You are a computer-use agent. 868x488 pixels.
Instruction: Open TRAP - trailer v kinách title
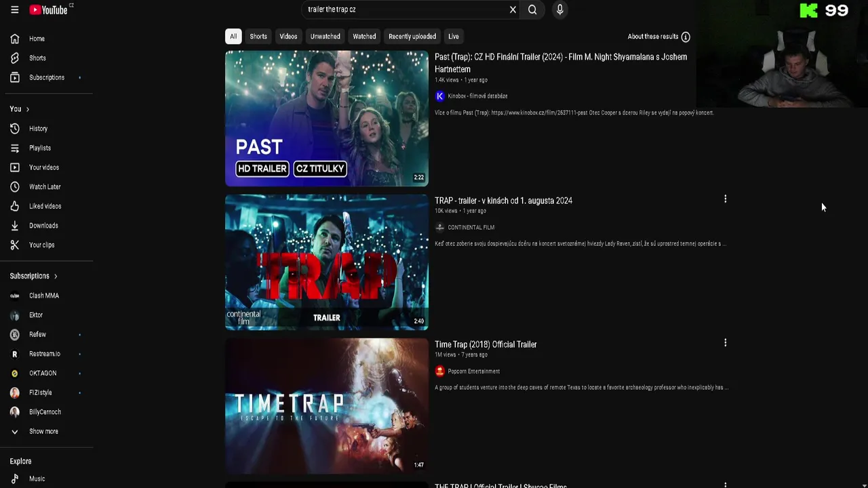(503, 201)
